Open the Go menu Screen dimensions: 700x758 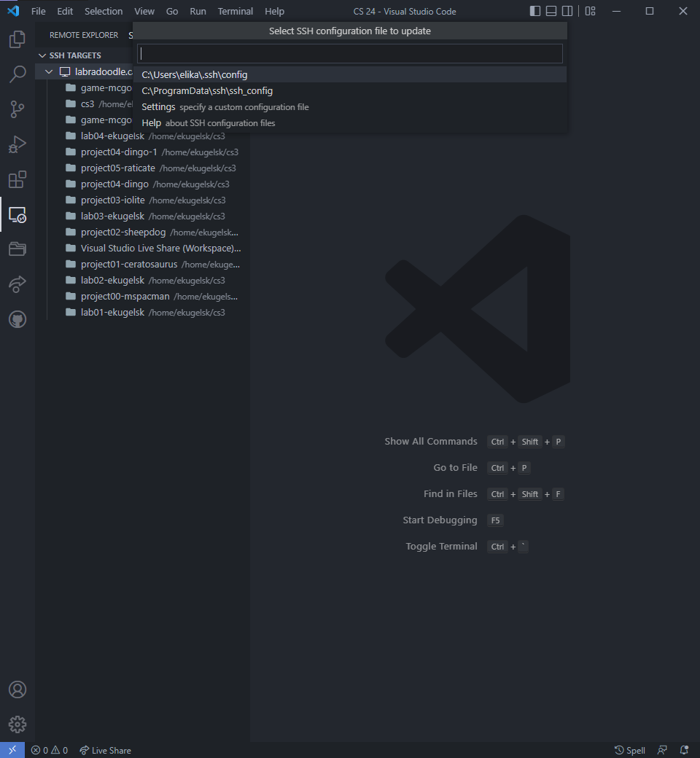pos(172,11)
